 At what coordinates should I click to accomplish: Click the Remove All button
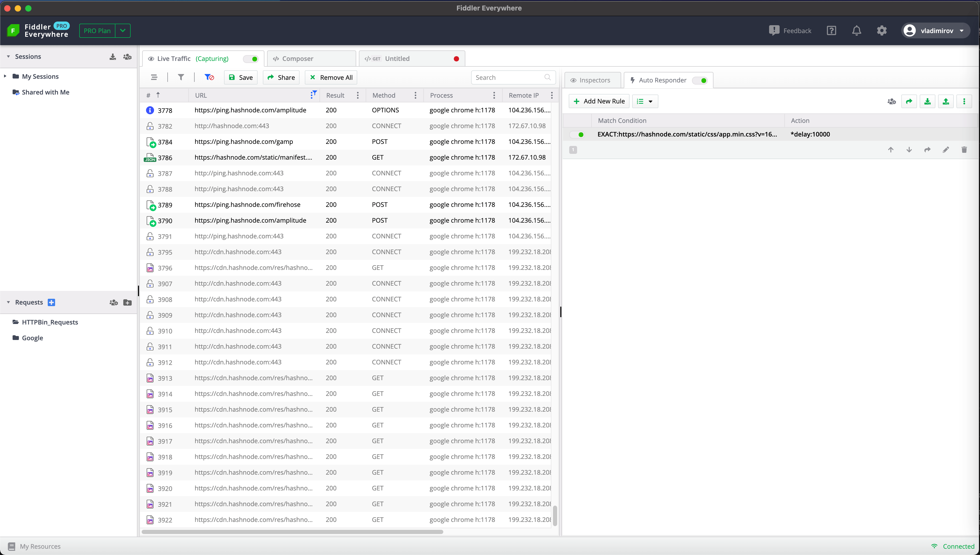(331, 77)
